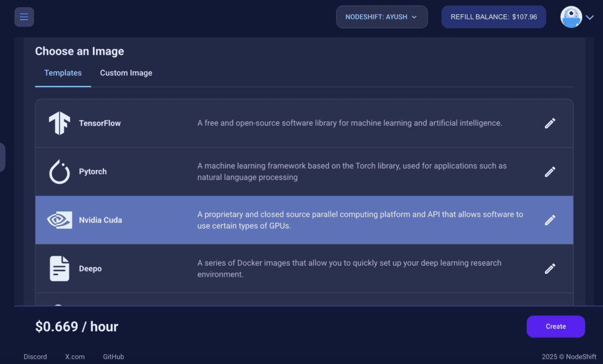The image size is (603, 364).
Task: Expand the chevron next to the avatar
Action: pyautogui.click(x=590, y=17)
